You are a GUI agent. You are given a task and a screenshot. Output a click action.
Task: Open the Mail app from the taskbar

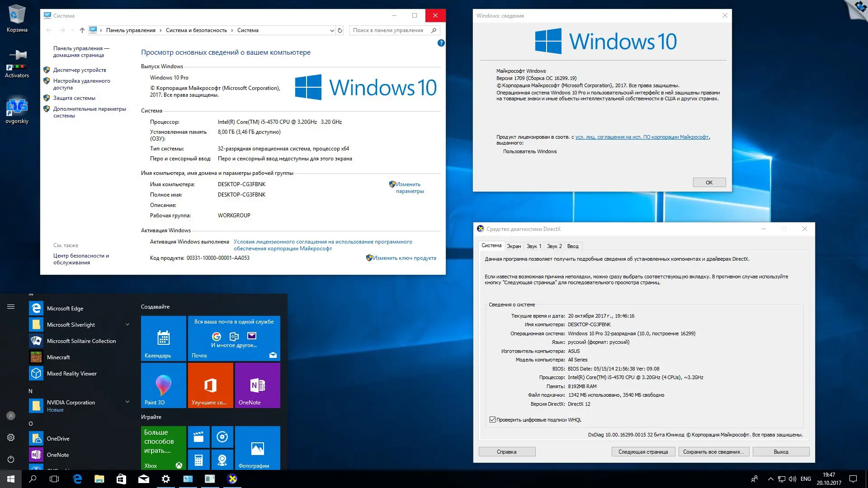[x=144, y=479]
